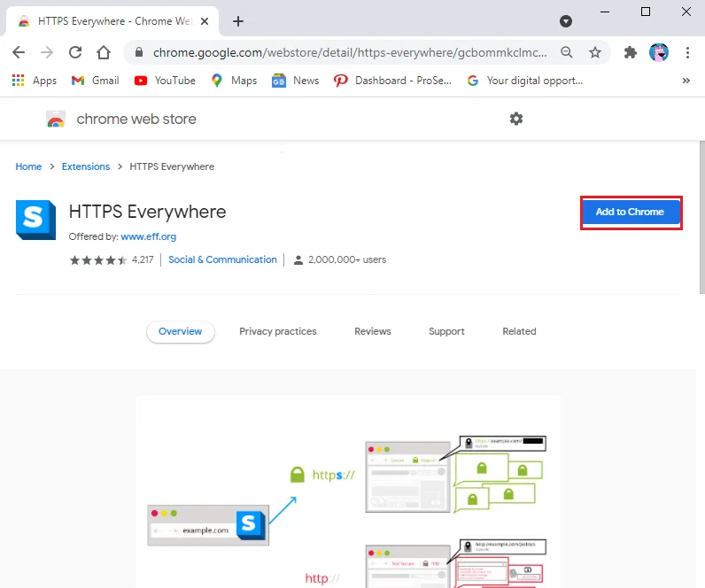Open the Maps bookmark
The image size is (705, 588).
coord(234,81)
